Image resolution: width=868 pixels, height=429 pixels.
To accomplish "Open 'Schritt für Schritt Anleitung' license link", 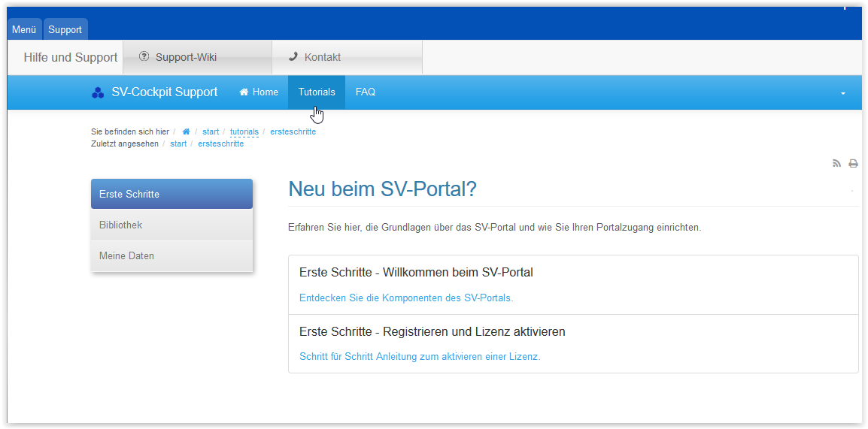I will [x=420, y=357].
